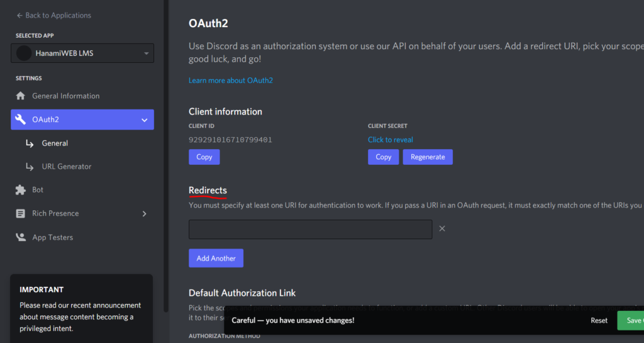644x343 pixels.
Task: Click the home icon beside General Information
Action: point(21,96)
